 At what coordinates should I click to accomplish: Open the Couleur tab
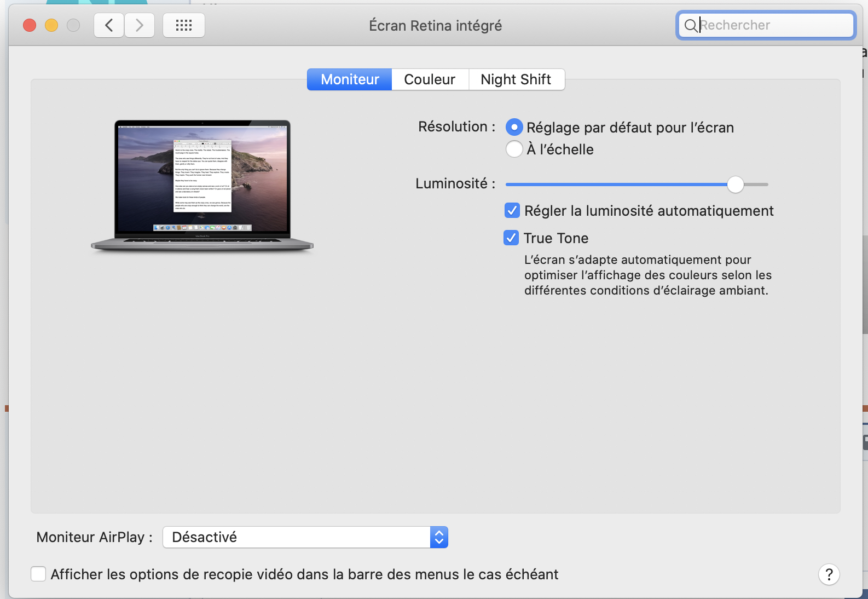pyautogui.click(x=430, y=79)
